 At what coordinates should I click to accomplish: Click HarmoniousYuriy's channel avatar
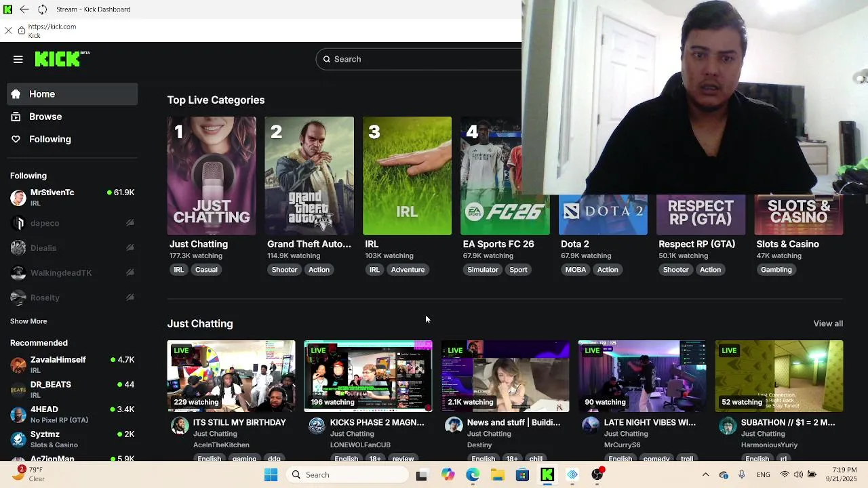(728, 426)
